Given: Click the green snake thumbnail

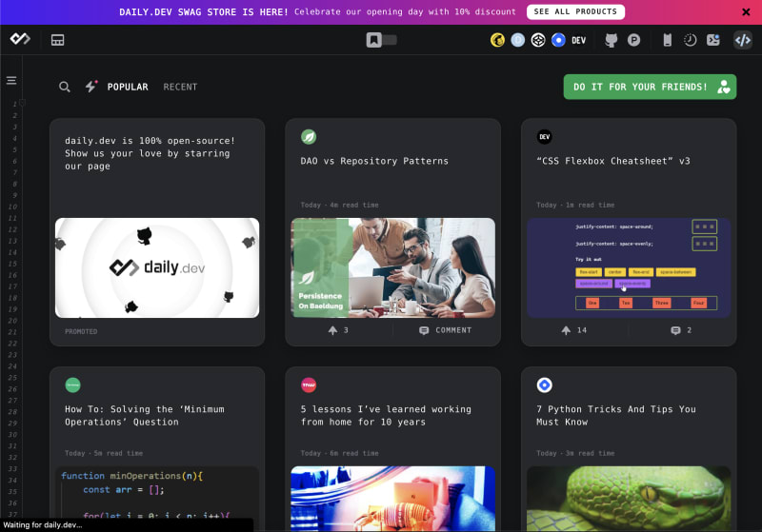Looking at the screenshot, I should pyautogui.click(x=629, y=499).
